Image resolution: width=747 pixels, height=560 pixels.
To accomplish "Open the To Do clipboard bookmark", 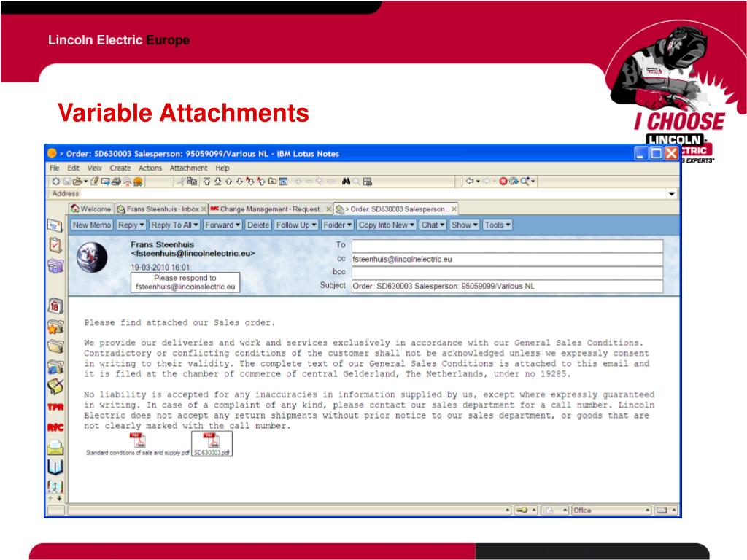I will 55,245.
